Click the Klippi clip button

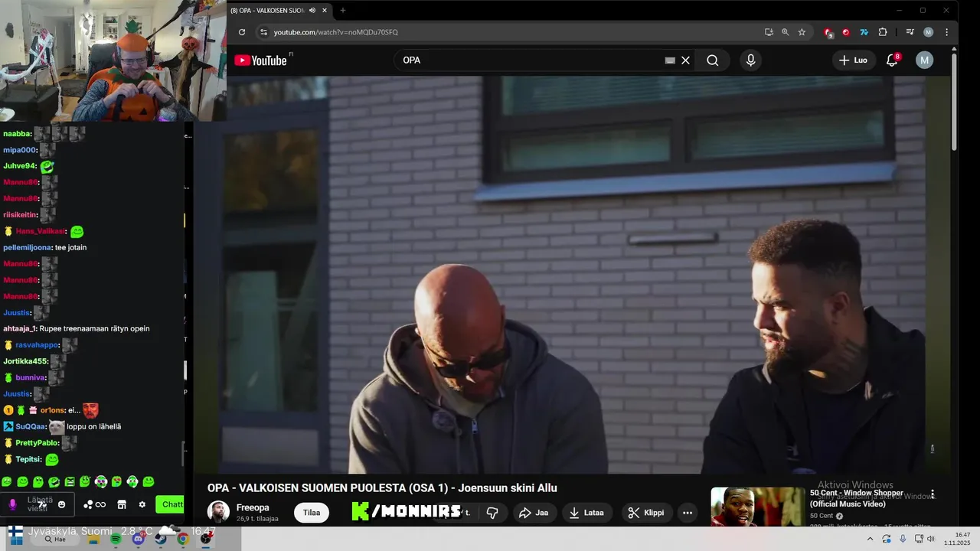pos(647,513)
